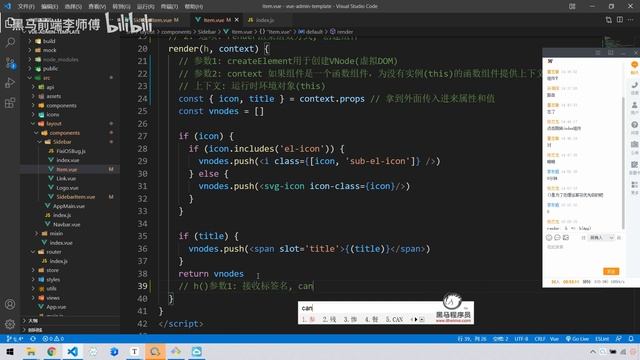640x360 pixels.
Task: Click the user icon in chat sidebar
Action: tap(634, 105)
